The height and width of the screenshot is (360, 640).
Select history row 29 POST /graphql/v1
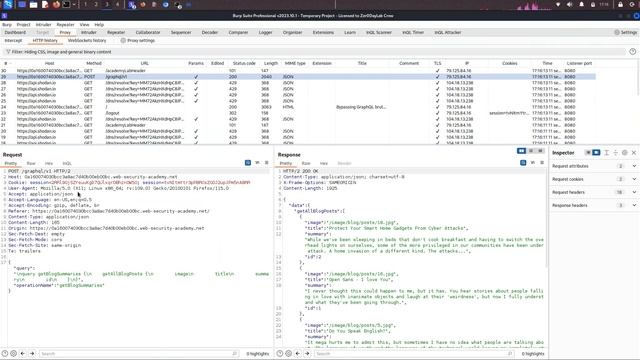click(x=298, y=76)
